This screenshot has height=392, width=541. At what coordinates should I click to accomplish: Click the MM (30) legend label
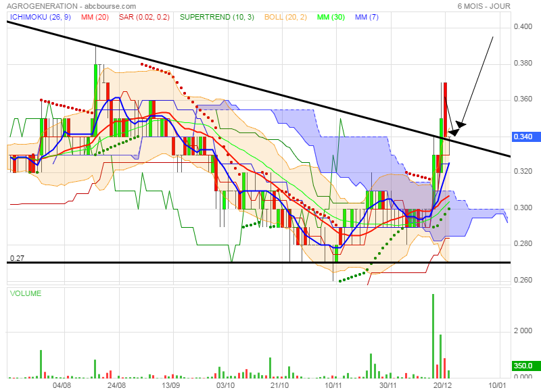pos(331,17)
